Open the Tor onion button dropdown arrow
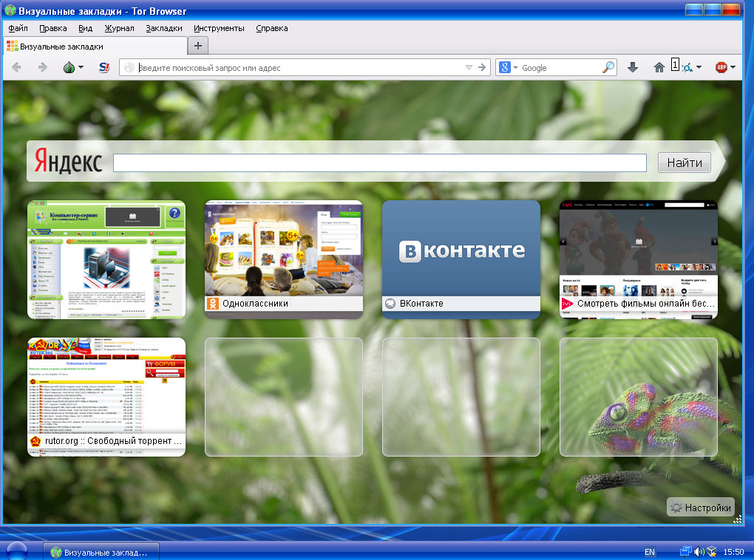The height and width of the screenshot is (560, 754). (81, 67)
